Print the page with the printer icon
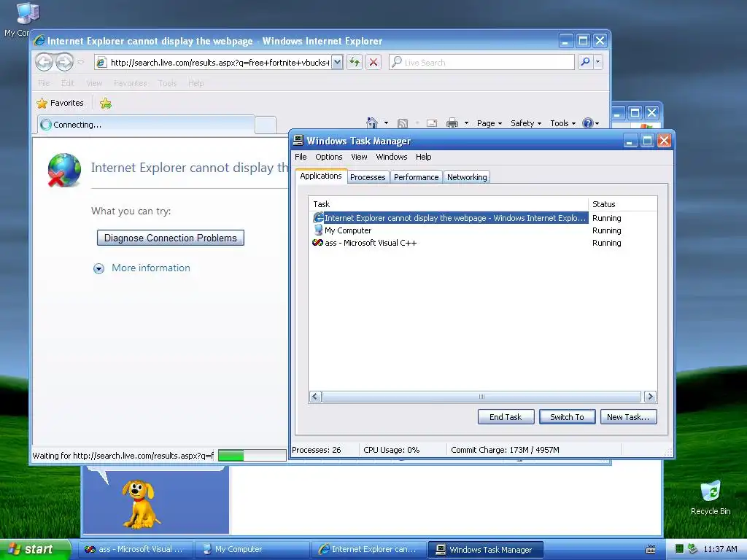Viewport: 747px width, 560px height. [x=452, y=123]
